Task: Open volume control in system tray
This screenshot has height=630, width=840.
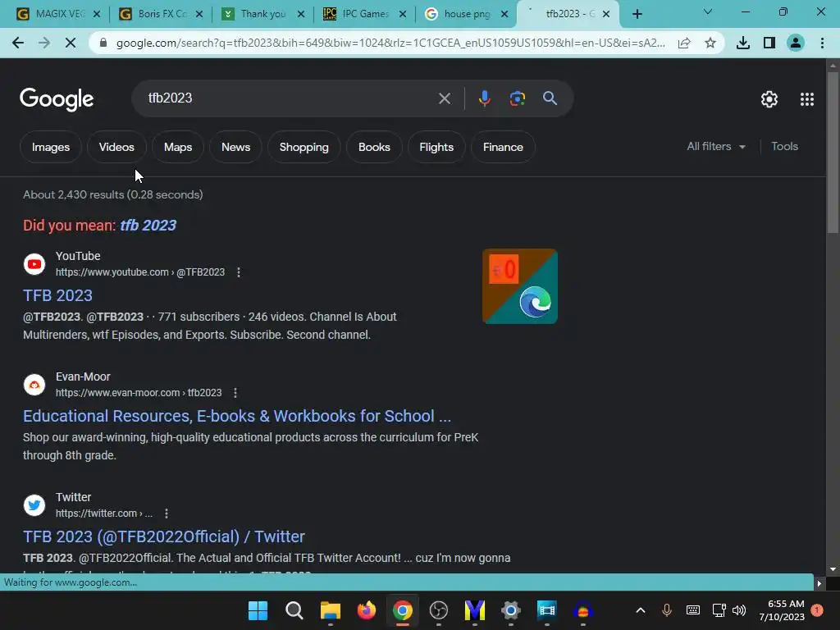Action: [739, 610]
